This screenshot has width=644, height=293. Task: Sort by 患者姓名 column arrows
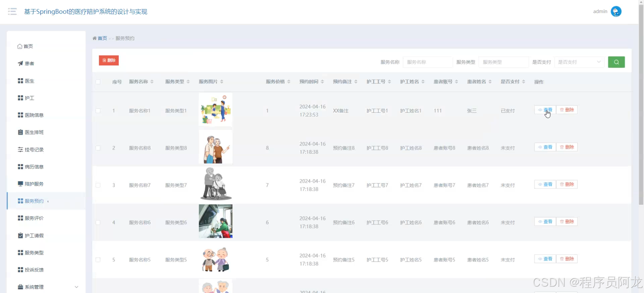(490, 82)
